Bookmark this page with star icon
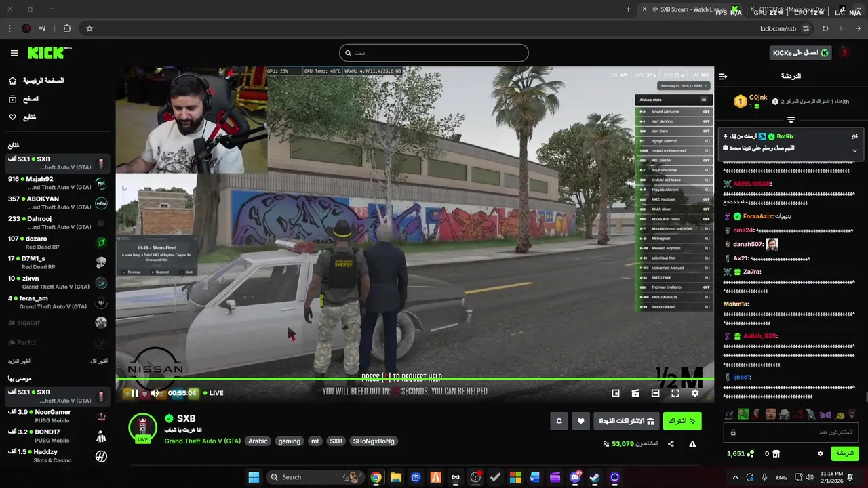Viewport: 868px width, 488px height. (x=89, y=28)
